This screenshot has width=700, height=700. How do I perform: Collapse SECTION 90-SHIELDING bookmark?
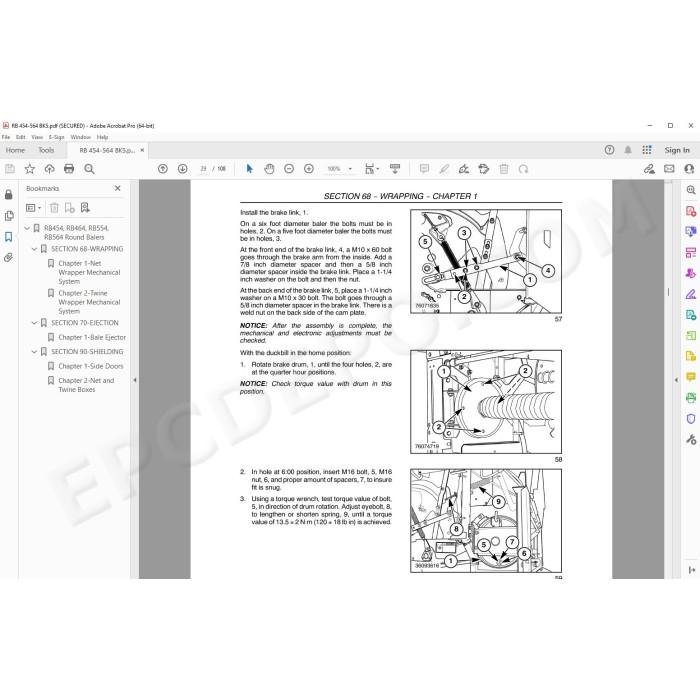click(x=34, y=352)
